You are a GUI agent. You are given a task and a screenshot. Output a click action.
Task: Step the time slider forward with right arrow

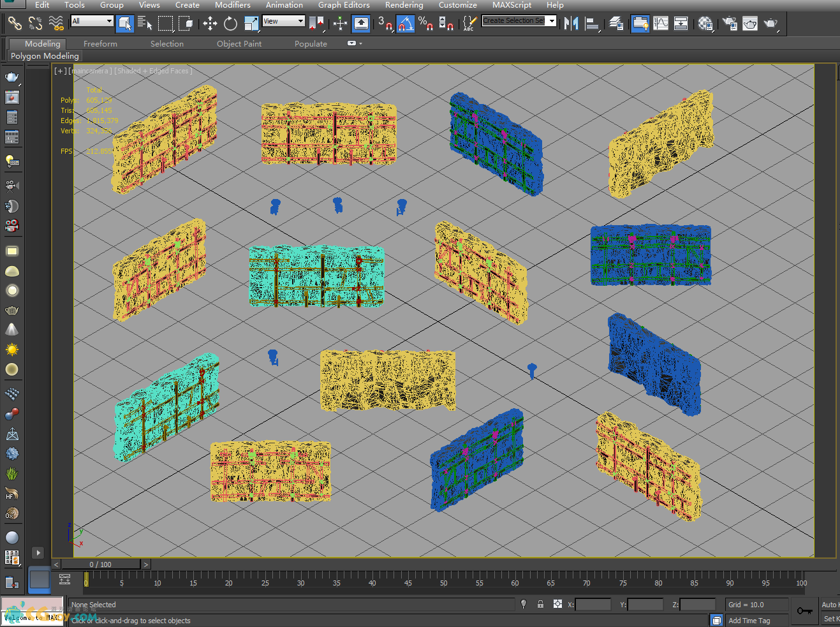(146, 564)
